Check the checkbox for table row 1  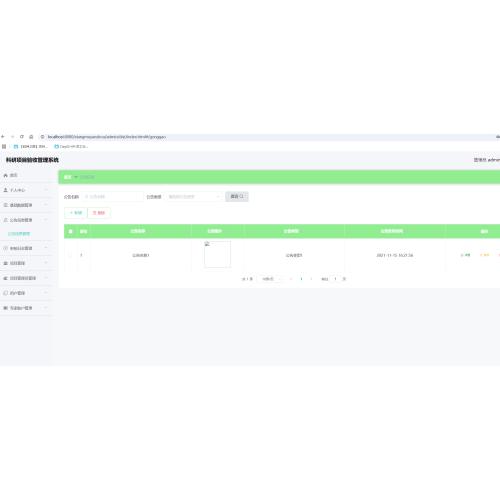70,255
